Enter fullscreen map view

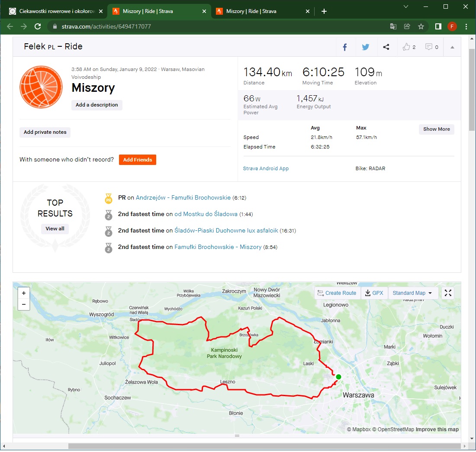[x=448, y=293]
